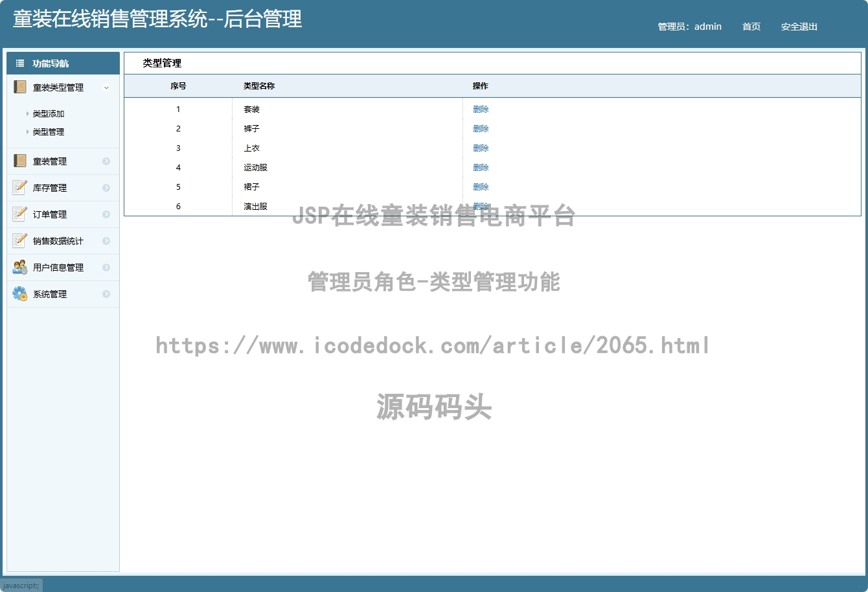Screen dimensions: 868x592
Task: Delete the 演出服 type
Action: (x=481, y=207)
